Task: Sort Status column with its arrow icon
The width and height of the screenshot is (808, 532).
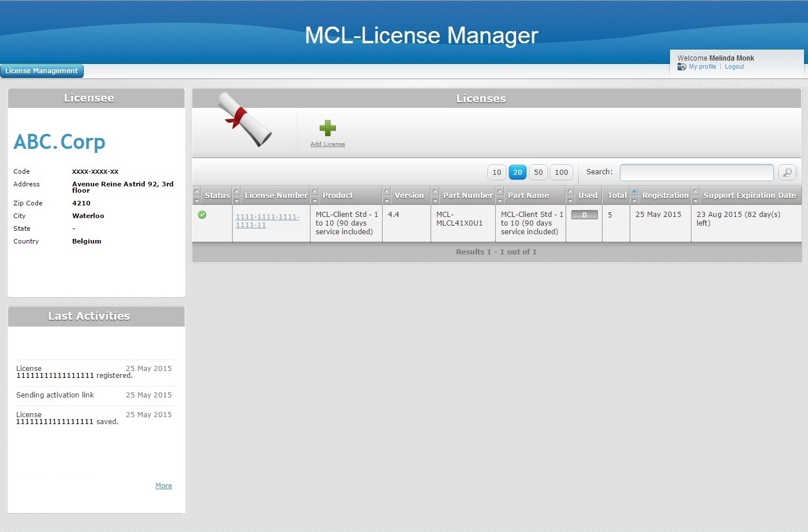Action: point(197,195)
